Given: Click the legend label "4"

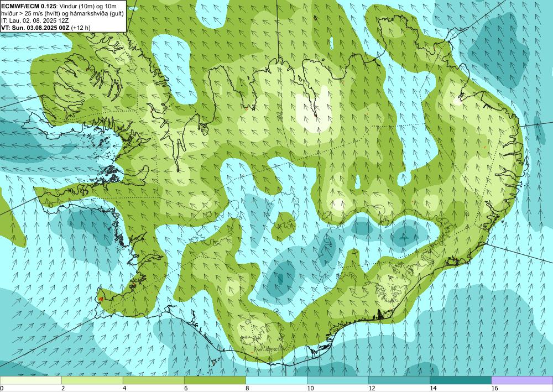Looking at the screenshot, I should 124,388.
